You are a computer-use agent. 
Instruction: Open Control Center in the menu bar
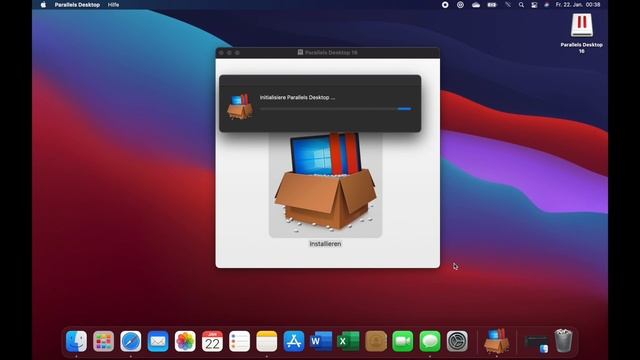pyautogui.click(x=534, y=5)
